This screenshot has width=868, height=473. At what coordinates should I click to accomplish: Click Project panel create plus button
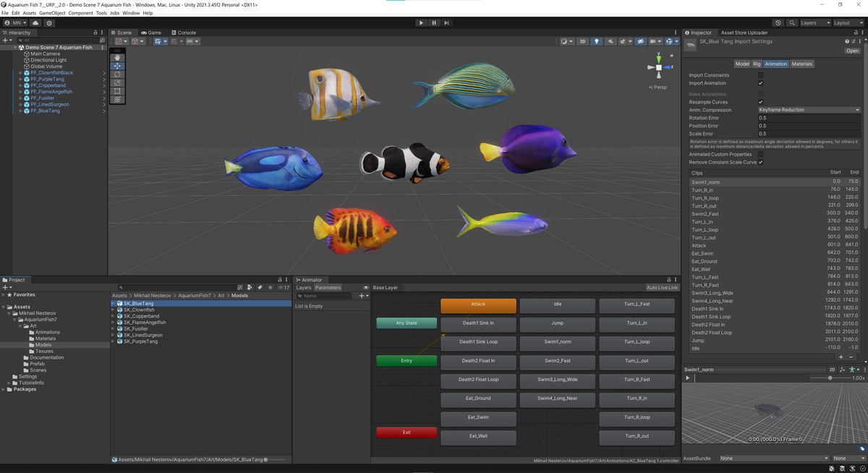[7, 287]
